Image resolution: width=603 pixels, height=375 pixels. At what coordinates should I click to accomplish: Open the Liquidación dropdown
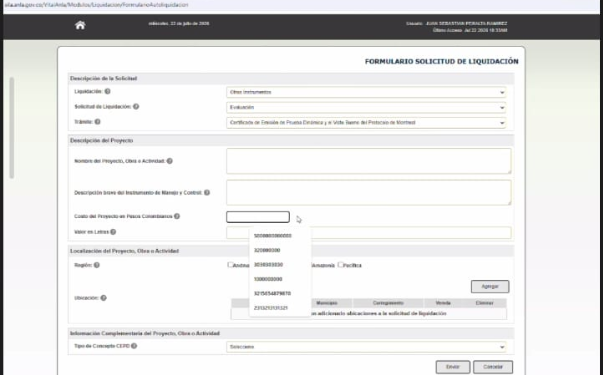click(x=366, y=92)
